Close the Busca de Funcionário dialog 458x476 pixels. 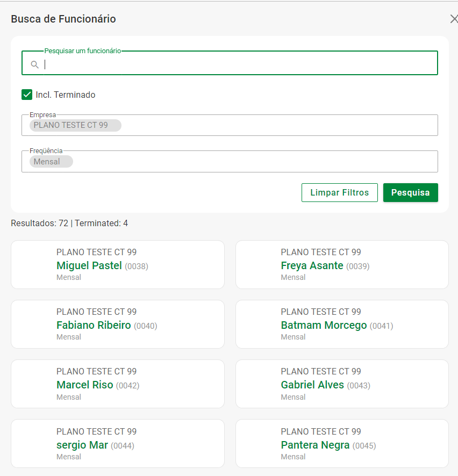(454, 19)
